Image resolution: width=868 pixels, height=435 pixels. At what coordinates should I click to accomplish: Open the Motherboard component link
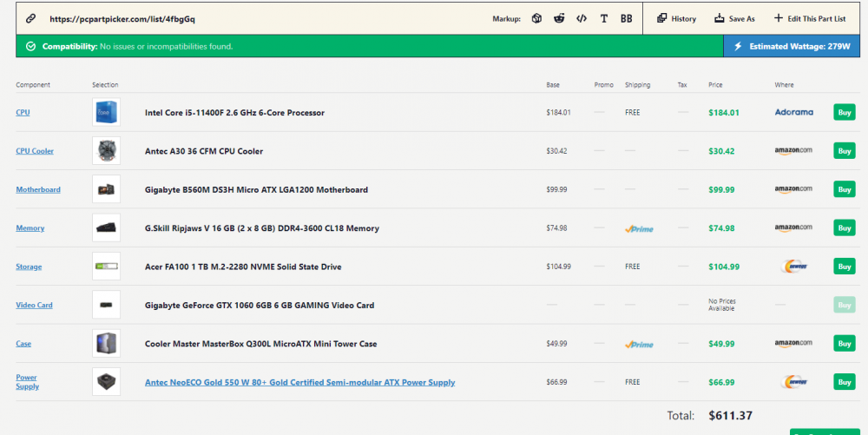coord(38,189)
